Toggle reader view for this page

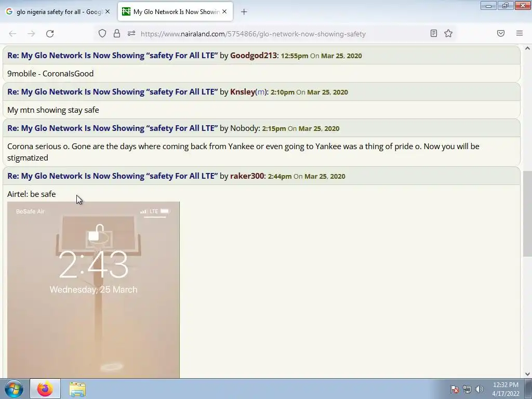point(434,33)
